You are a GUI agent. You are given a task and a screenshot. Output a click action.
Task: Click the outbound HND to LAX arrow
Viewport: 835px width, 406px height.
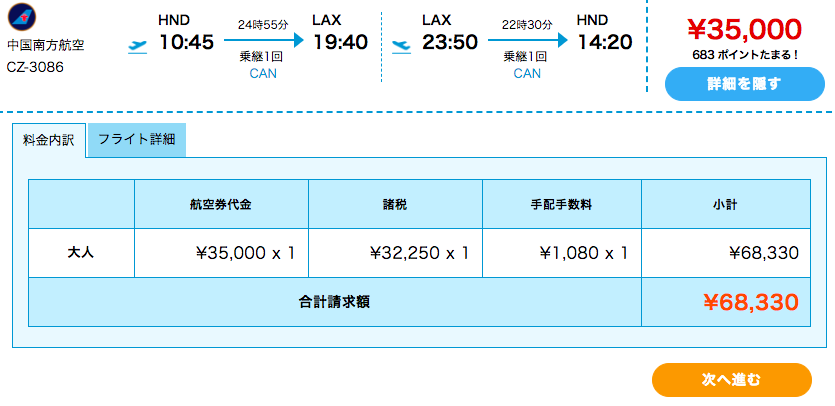[264, 40]
